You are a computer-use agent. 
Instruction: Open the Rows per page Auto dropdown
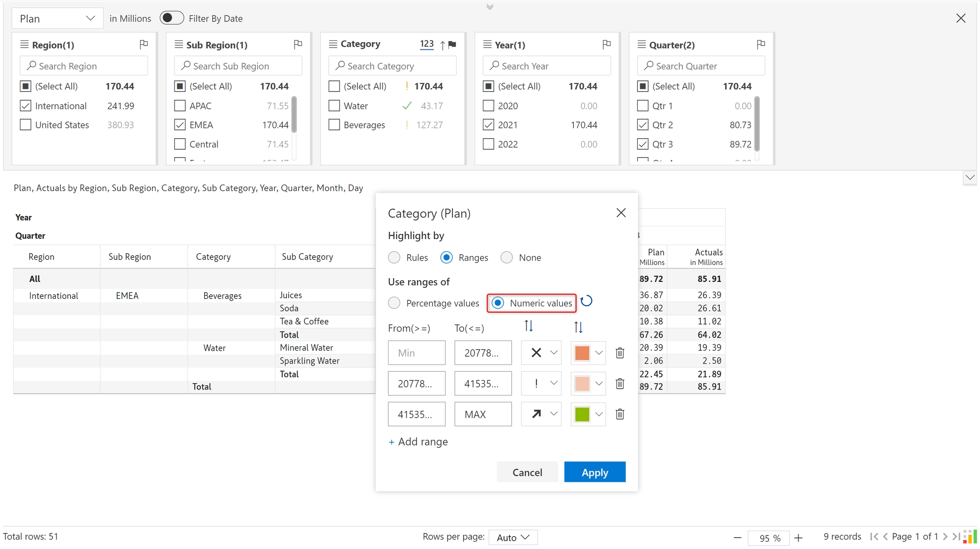point(513,537)
